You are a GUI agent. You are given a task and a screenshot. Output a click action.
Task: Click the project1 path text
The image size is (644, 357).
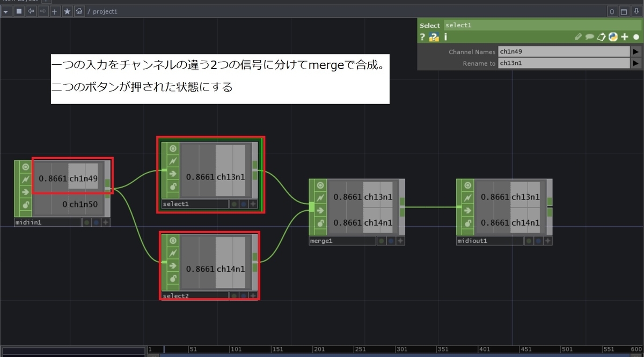coord(105,12)
